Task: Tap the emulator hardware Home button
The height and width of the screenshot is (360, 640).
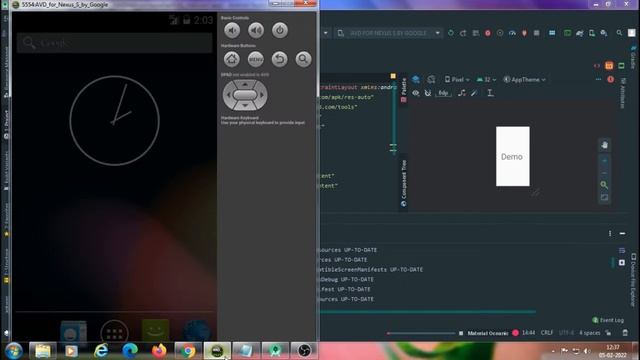Action: click(x=232, y=59)
